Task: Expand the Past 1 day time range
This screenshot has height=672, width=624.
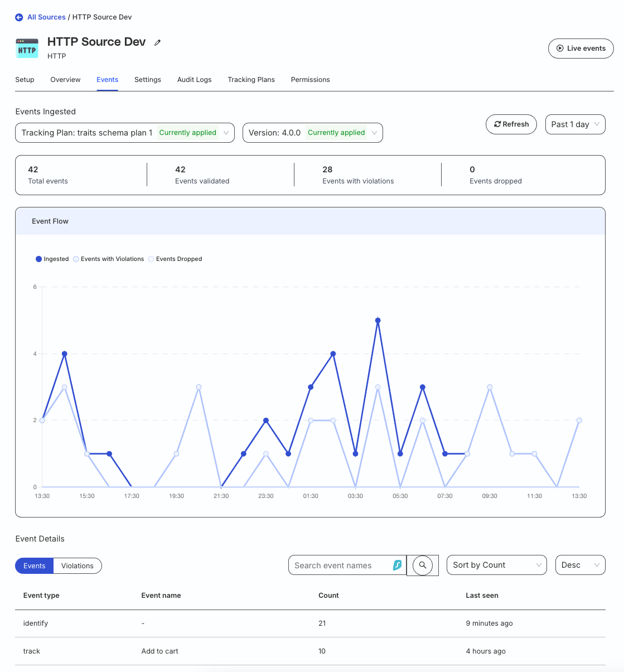Action: [575, 124]
